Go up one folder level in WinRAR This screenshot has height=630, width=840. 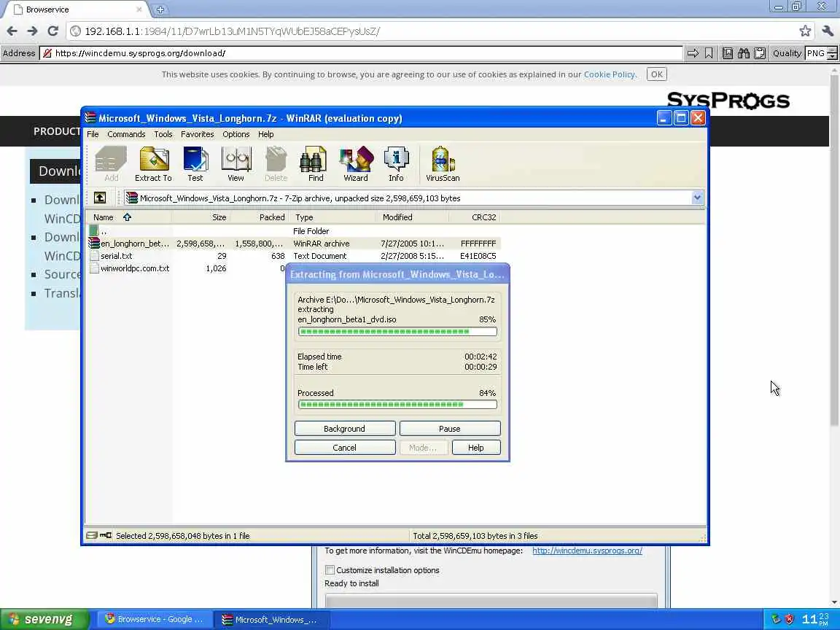100,198
